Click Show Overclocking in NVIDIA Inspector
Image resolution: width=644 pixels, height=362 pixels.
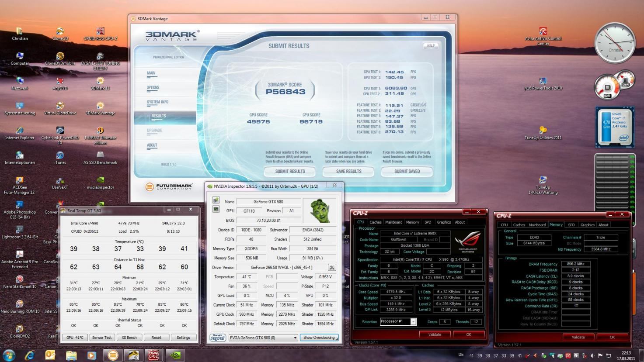[x=319, y=338]
